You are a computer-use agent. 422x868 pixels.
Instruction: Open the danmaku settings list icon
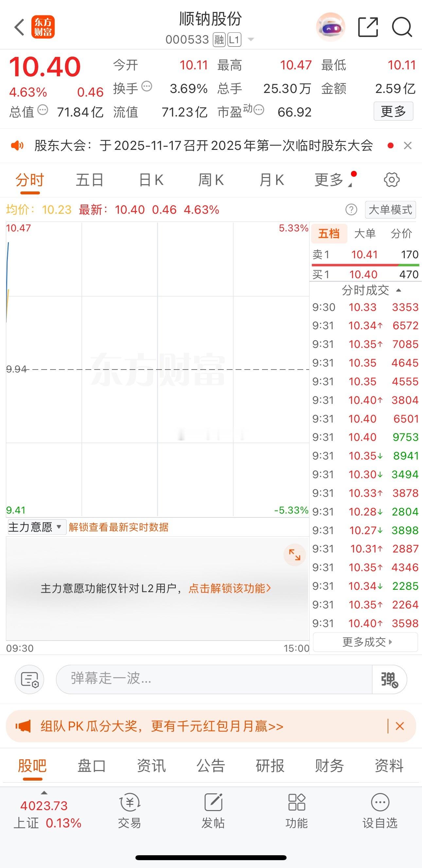(x=30, y=680)
